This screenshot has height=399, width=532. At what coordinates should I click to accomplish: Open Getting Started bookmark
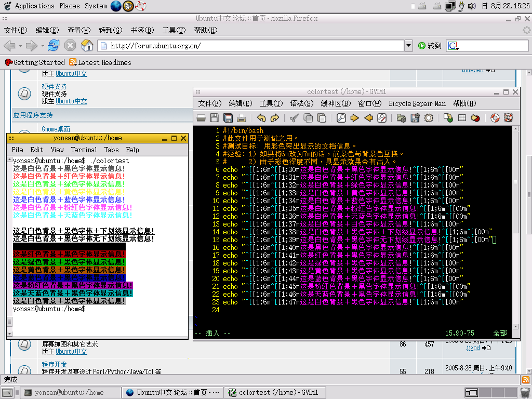(x=35, y=62)
